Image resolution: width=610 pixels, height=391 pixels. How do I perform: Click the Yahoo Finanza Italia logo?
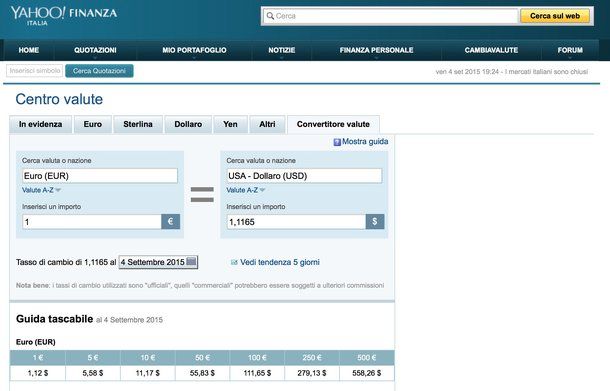point(63,16)
